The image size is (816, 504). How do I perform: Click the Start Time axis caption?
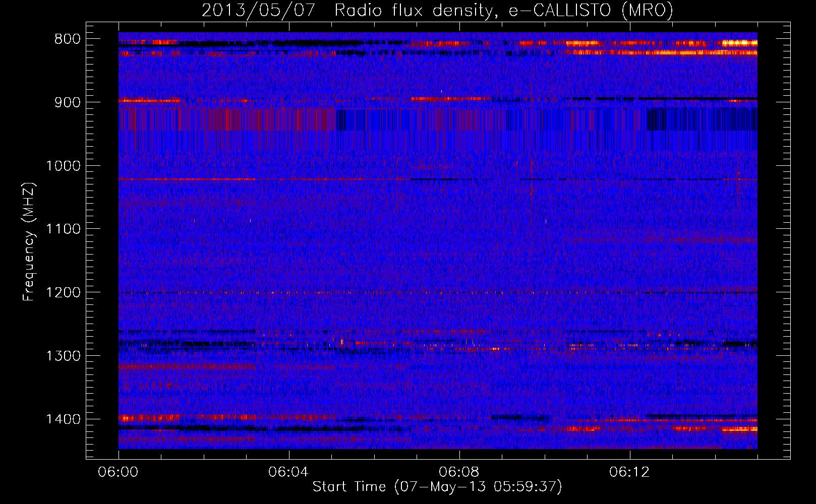point(437,487)
